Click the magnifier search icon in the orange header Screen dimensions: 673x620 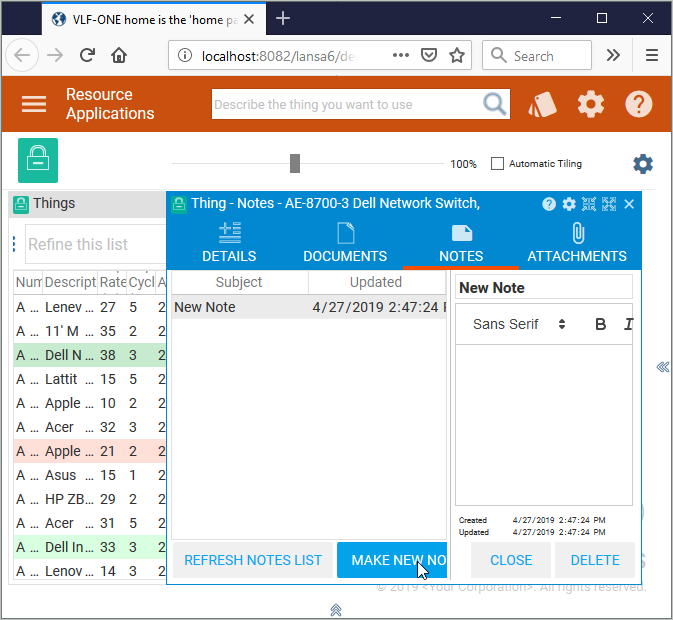[x=494, y=104]
